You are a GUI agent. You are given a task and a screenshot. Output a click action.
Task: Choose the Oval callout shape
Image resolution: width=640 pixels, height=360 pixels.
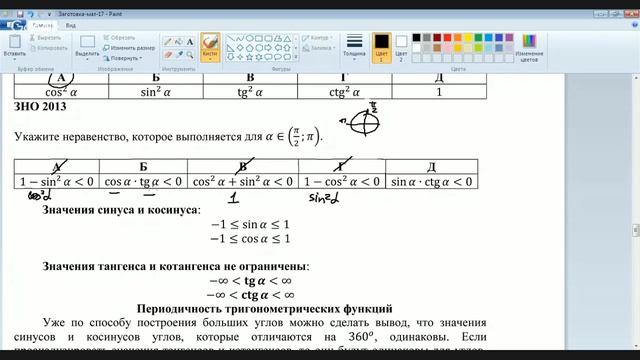click(278, 57)
